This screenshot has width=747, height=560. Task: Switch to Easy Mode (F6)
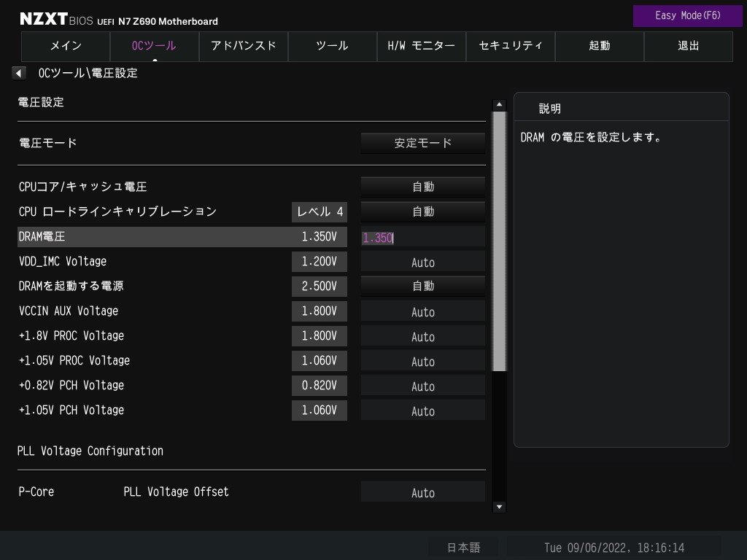(x=687, y=16)
